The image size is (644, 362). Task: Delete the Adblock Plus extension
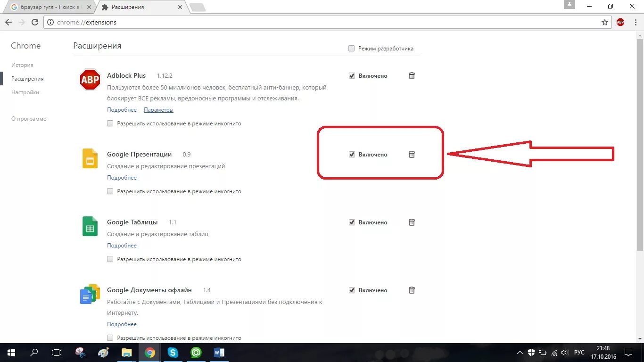[x=412, y=75]
